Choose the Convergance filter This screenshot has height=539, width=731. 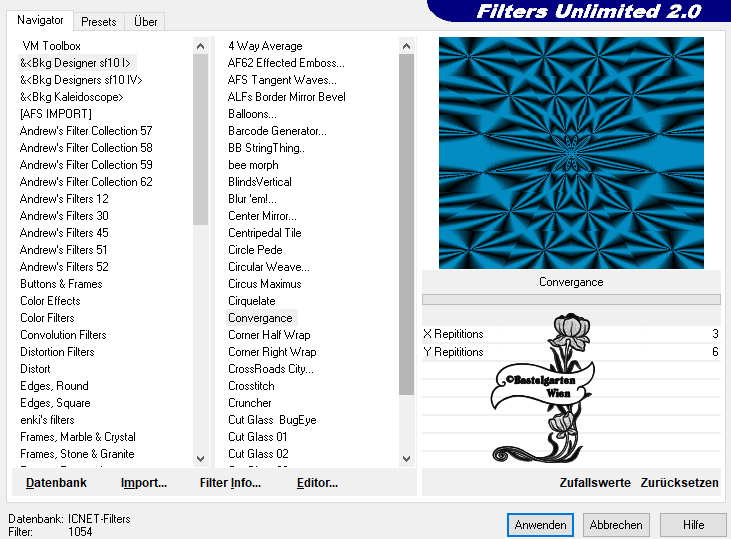(x=260, y=318)
